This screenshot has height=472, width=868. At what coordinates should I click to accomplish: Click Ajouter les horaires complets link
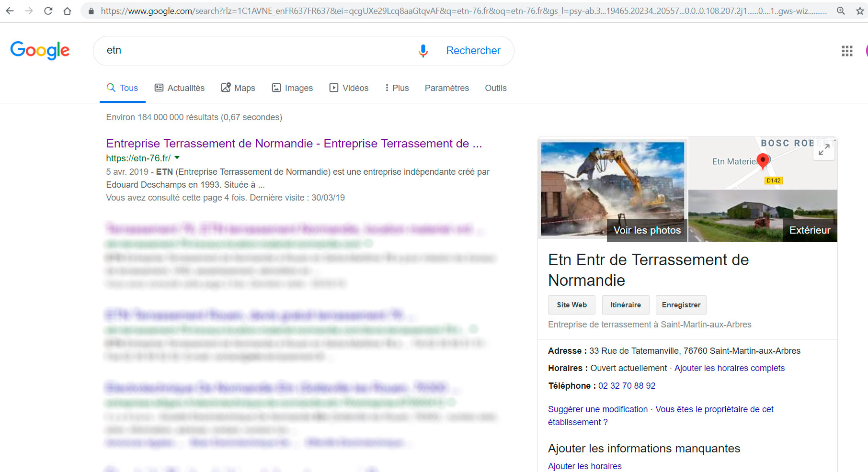point(730,368)
